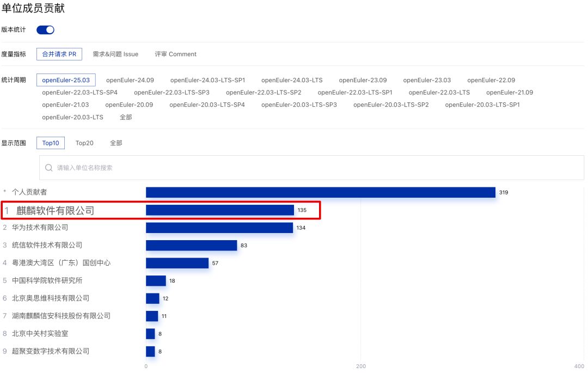Click the 统信软件技术有限公司 label
This screenshot has height=373, width=588.
coord(47,245)
